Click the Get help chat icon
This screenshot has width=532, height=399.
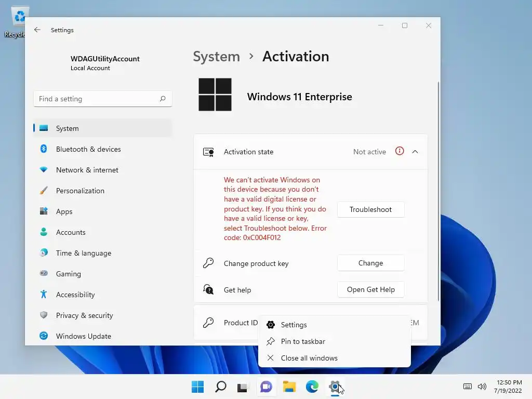(x=208, y=289)
